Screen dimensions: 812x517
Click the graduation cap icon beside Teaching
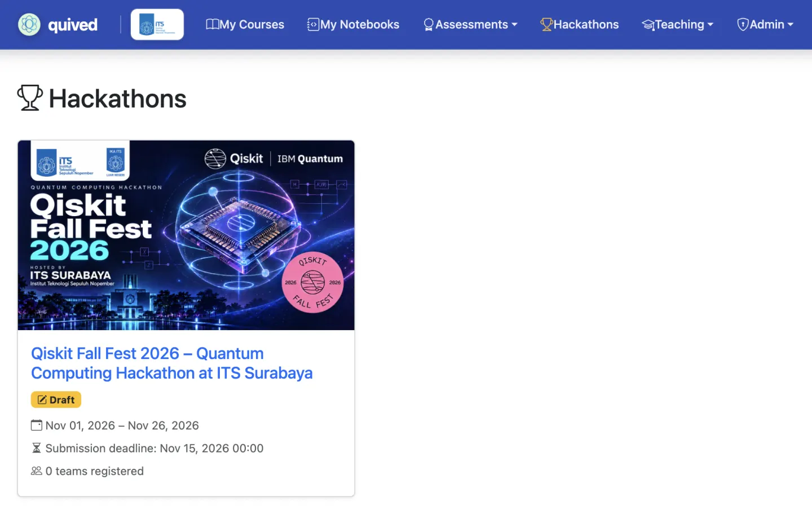(648, 25)
